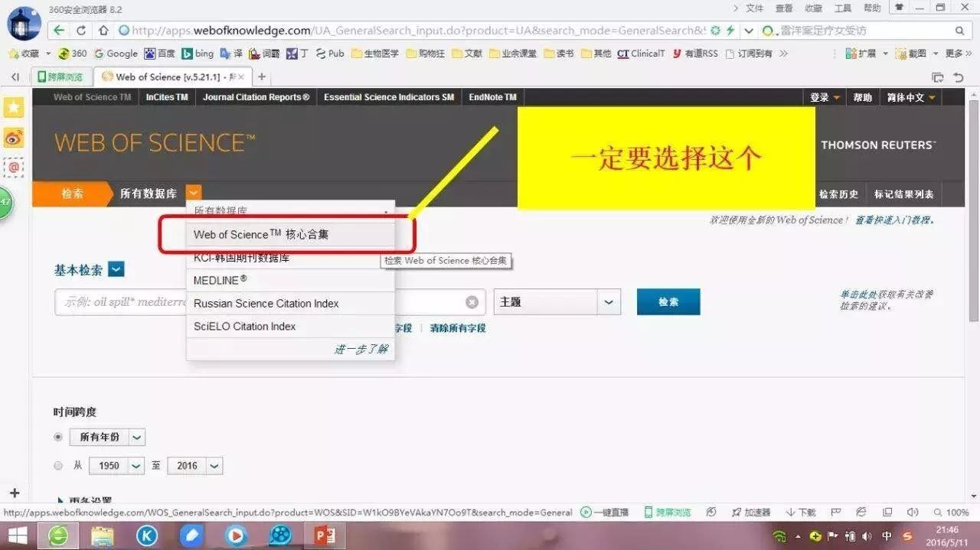Open 标记结果列表
Viewport: 980px width, 550px height.
[x=904, y=194]
